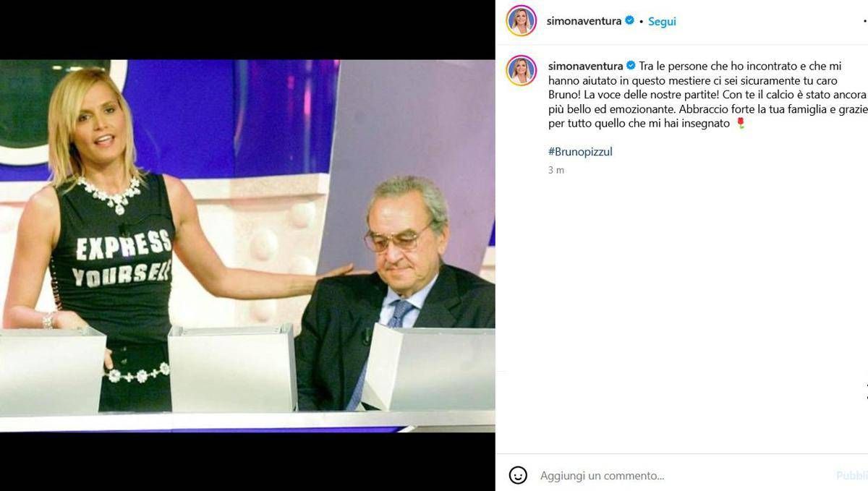Open the emoji picker smiley icon
Image resolution: width=868 pixels, height=491 pixels.
pyautogui.click(x=518, y=475)
